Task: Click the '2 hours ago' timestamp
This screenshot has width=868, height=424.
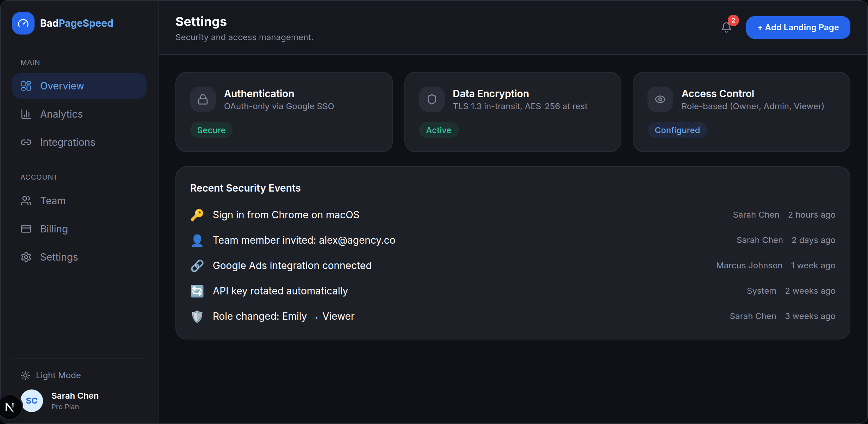Action: 812,215
